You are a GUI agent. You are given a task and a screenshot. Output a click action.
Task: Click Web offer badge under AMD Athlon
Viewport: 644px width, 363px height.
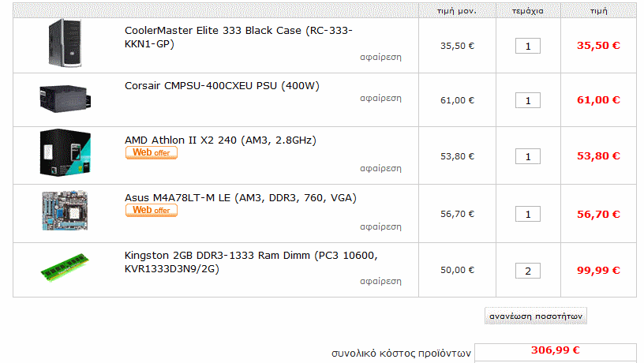point(152,153)
